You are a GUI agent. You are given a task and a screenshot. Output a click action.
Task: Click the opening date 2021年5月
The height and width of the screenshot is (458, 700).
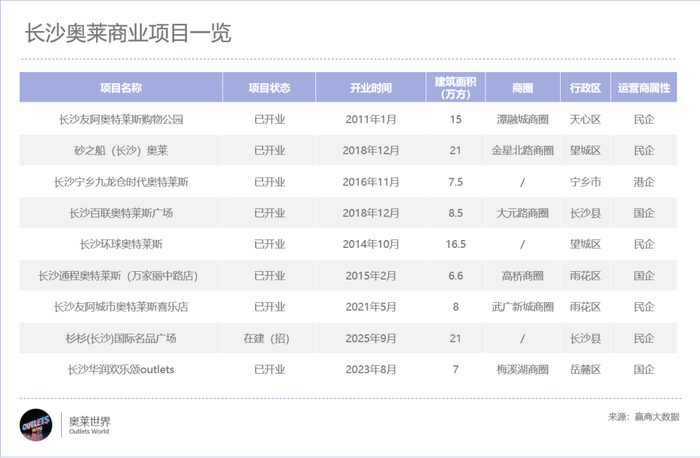(371, 307)
